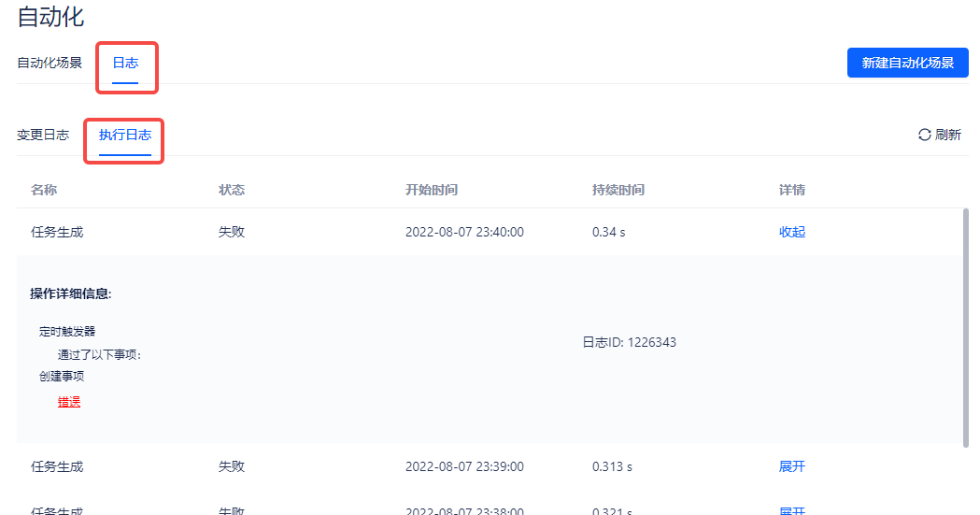Screen dimensions: 980x515
Task: Click the refresh icon next to 刷新
Action: pos(924,135)
